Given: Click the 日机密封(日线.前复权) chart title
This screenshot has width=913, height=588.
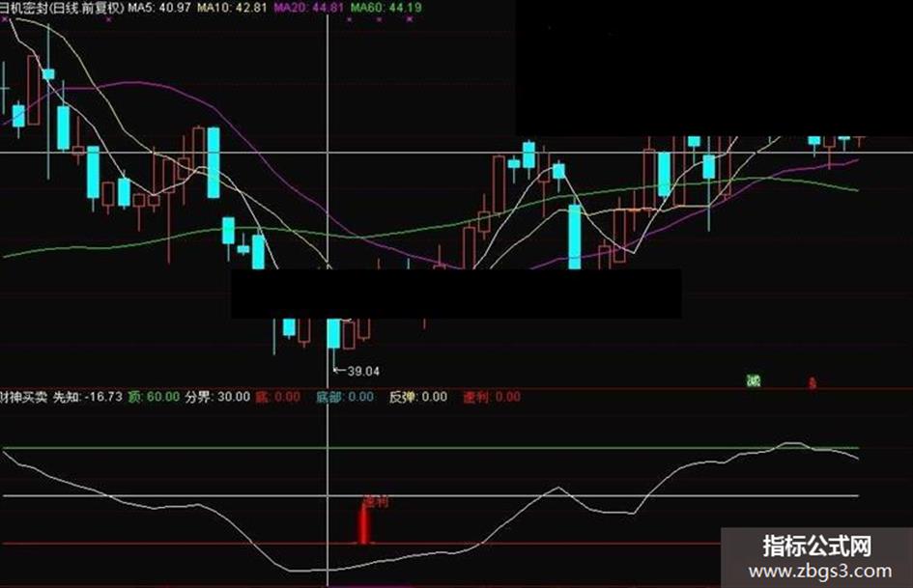Looking at the screenshot, I should tap(62, 8).
